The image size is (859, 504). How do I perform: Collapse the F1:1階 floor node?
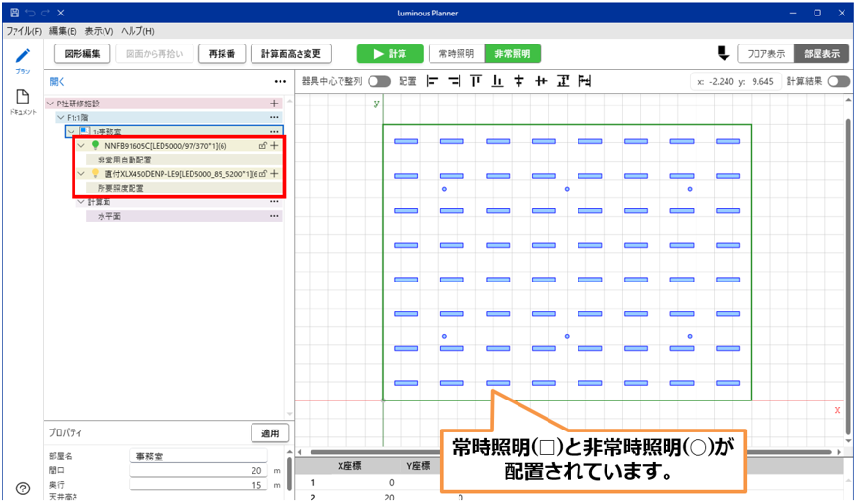point(61,117)
